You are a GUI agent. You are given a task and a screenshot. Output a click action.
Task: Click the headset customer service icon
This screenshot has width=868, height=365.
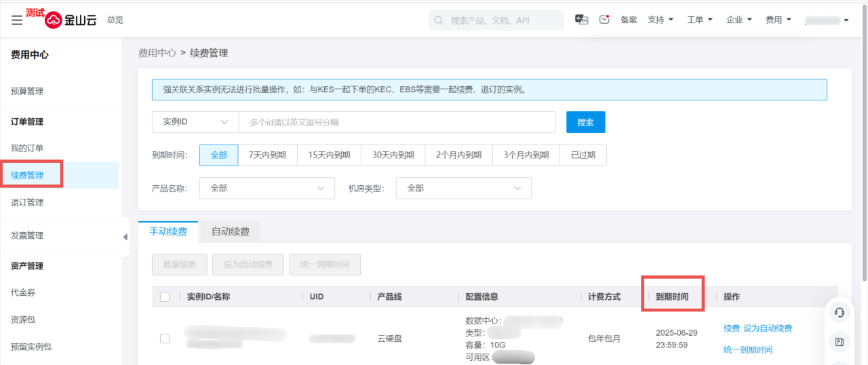tap(840, 312)
